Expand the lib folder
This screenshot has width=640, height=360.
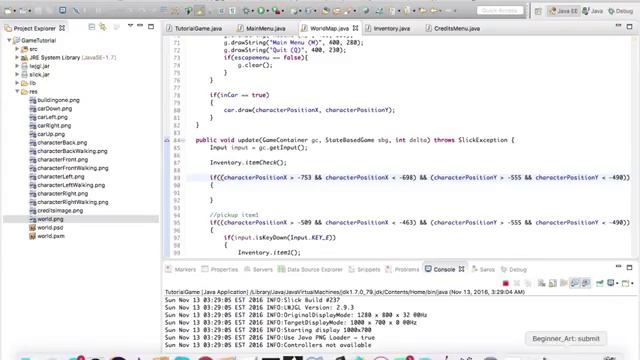(17, 83)
